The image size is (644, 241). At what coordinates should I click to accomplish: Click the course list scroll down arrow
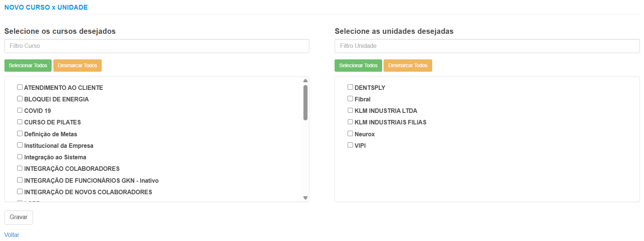[x=305, y=198]
